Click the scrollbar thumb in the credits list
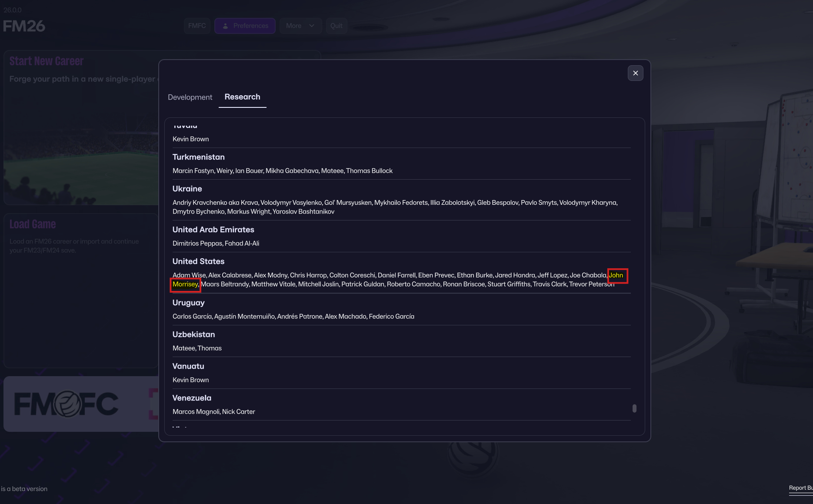 [634, 408]
